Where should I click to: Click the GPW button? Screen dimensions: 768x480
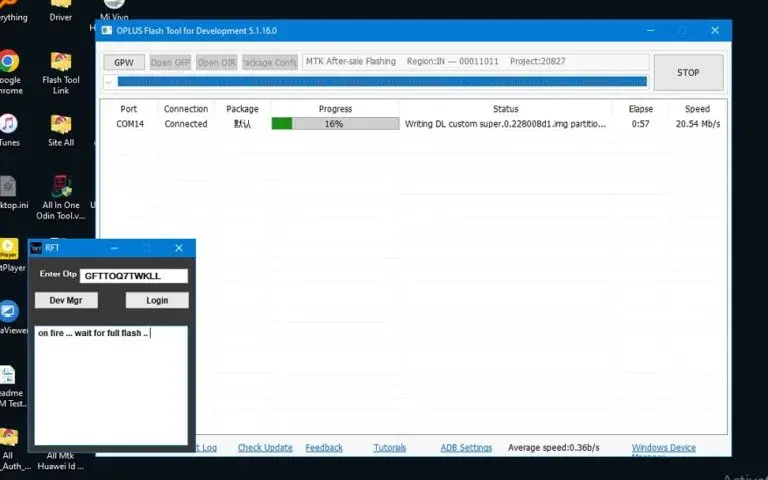(123, 62)
